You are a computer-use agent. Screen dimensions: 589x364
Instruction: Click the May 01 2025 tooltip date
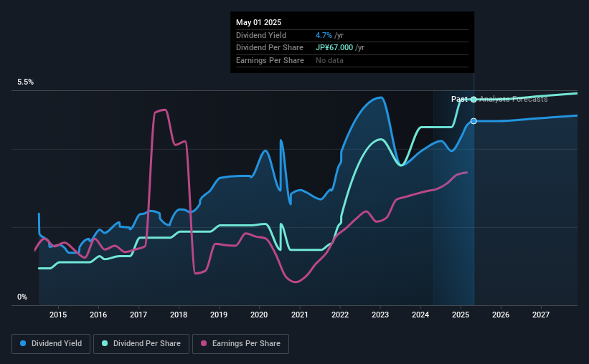tap(258, 22)
